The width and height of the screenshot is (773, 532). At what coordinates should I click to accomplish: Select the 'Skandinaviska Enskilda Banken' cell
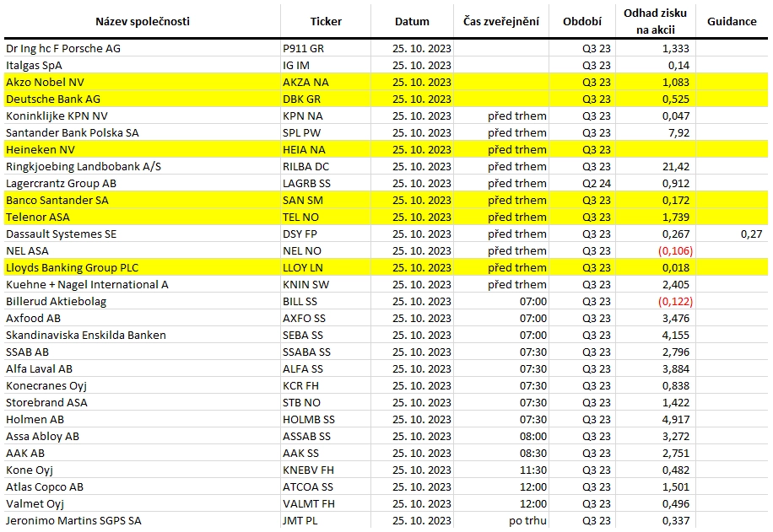pos(143,335)
